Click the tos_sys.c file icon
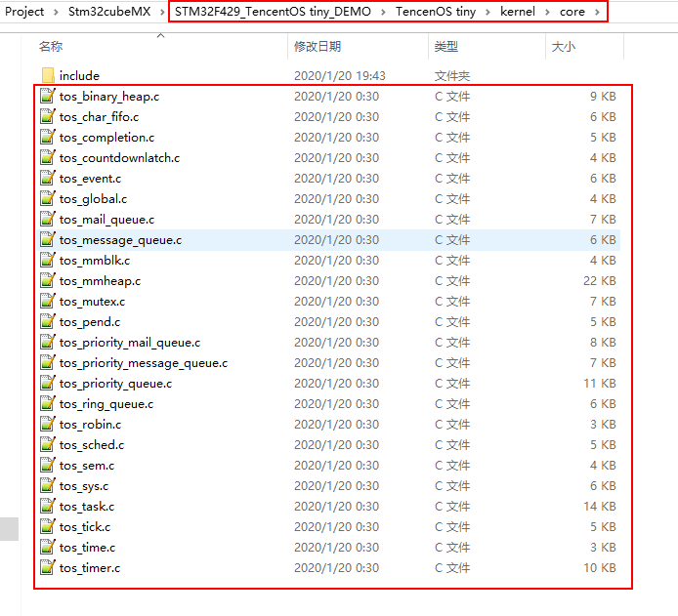The height and width of the screenshot is (616, 678). (48, 486)
